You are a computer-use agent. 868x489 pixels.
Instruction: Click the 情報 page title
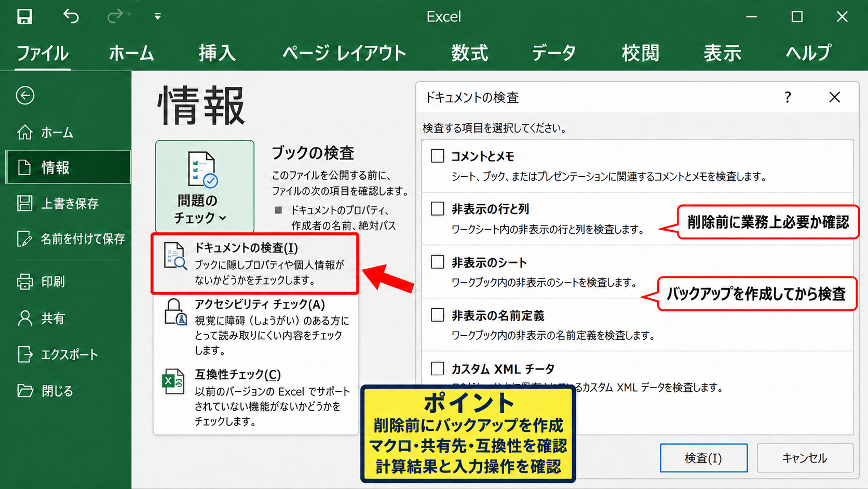201,106
